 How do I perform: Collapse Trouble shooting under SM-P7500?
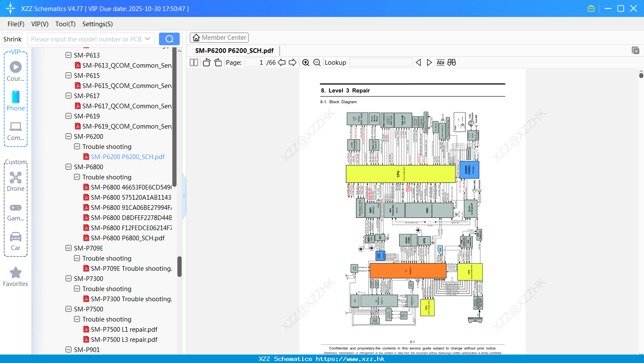pyautogui.click(x=77, y=319)
